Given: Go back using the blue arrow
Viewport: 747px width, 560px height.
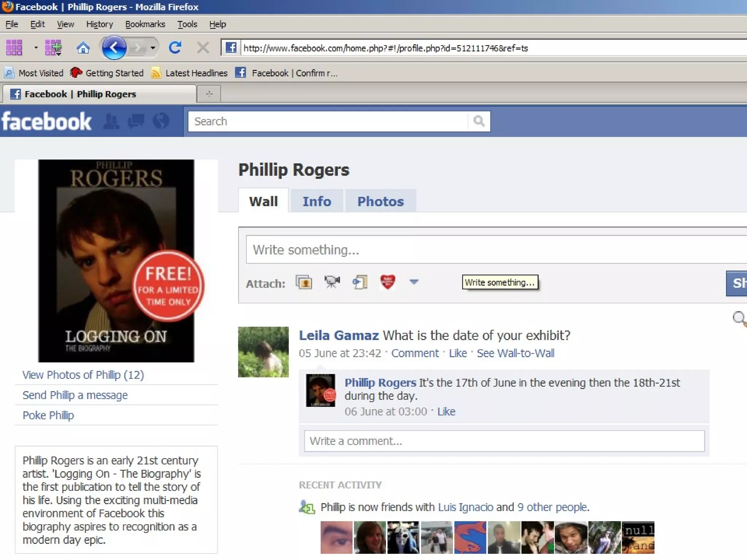Looking at the screenshot, I should 114,48.
